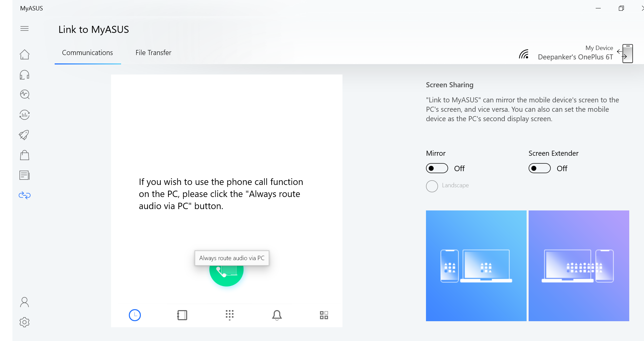The height and width of the screenshot is (341, 644).
Task: Open the news list sidebar icon
Action: click(24, 175)
